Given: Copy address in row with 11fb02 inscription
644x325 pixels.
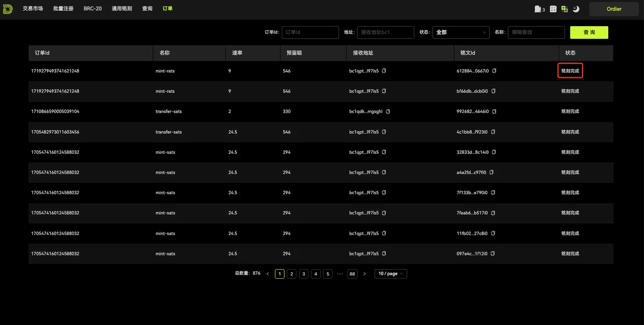Looking at the screenshot, I should [x=384, y=233].
